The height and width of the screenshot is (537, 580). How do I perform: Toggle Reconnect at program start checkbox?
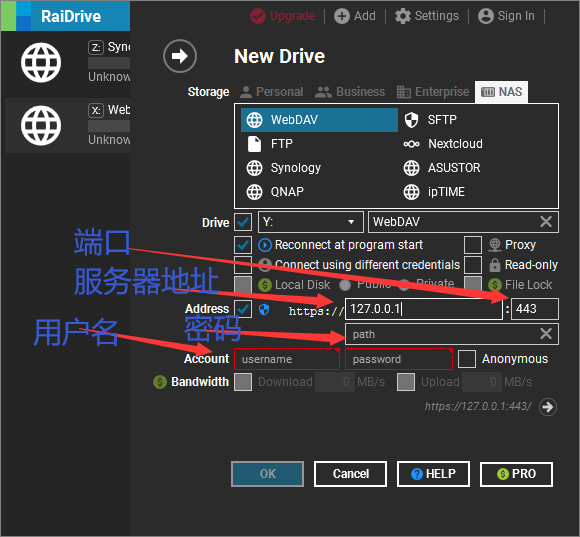[243, 245]
